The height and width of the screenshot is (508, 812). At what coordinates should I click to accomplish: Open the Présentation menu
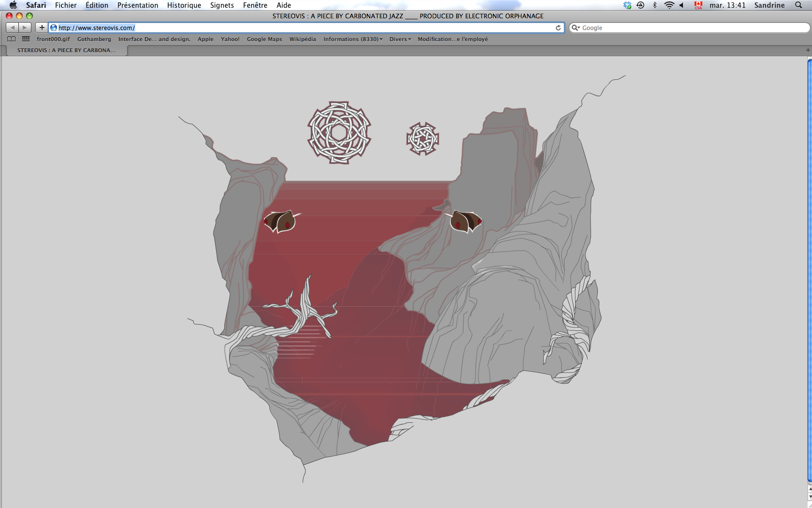(138, 5)
